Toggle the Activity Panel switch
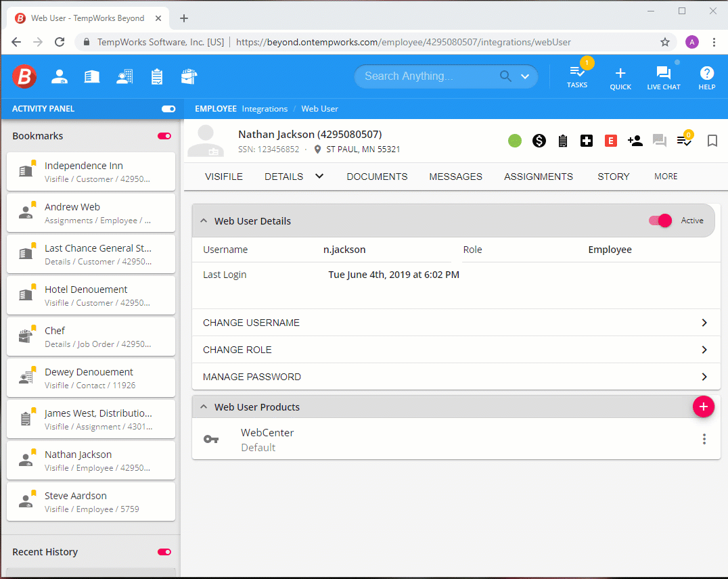This screenshot has height=579, width=728. click(168, 109)
